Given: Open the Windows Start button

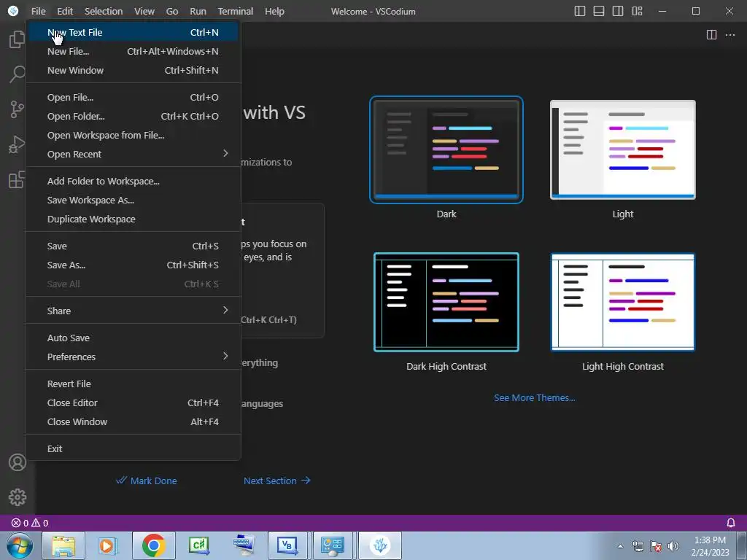Looking at the screenshot, I should tap(20, 545).
